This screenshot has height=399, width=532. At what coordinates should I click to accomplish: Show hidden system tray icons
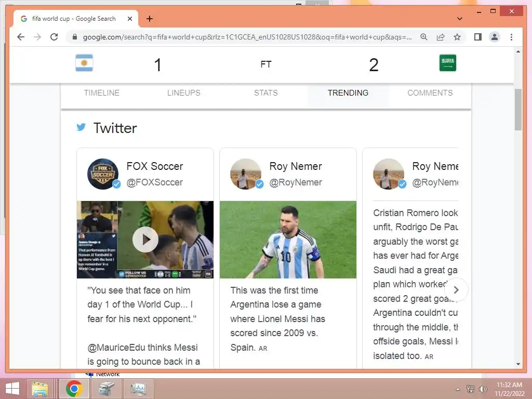(x=458, y=389)
